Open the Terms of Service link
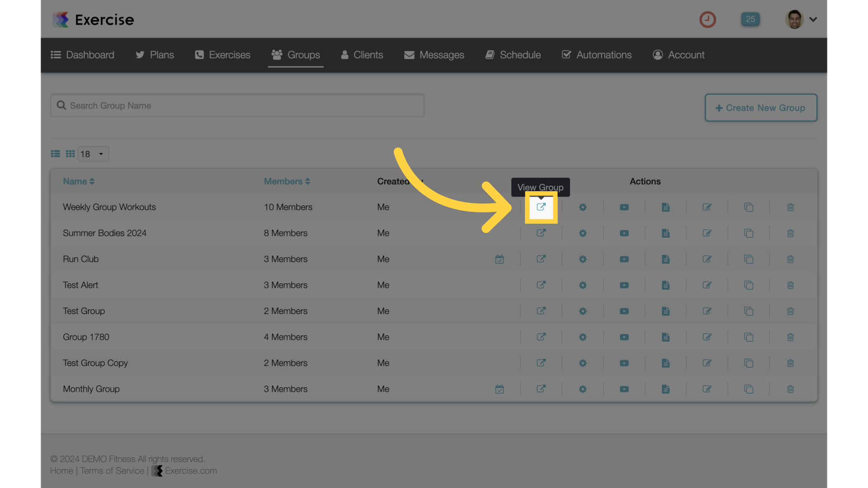Image resolution: width=868 pixels, height=488 pixels. pos(112,471)
